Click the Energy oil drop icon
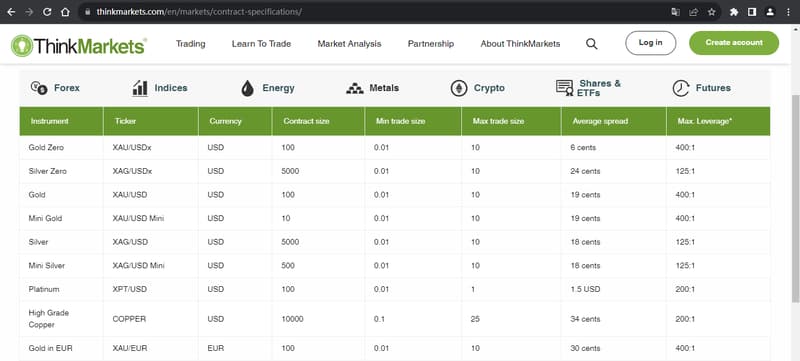This screenshot has width=800, height=361. click(247, 88)
